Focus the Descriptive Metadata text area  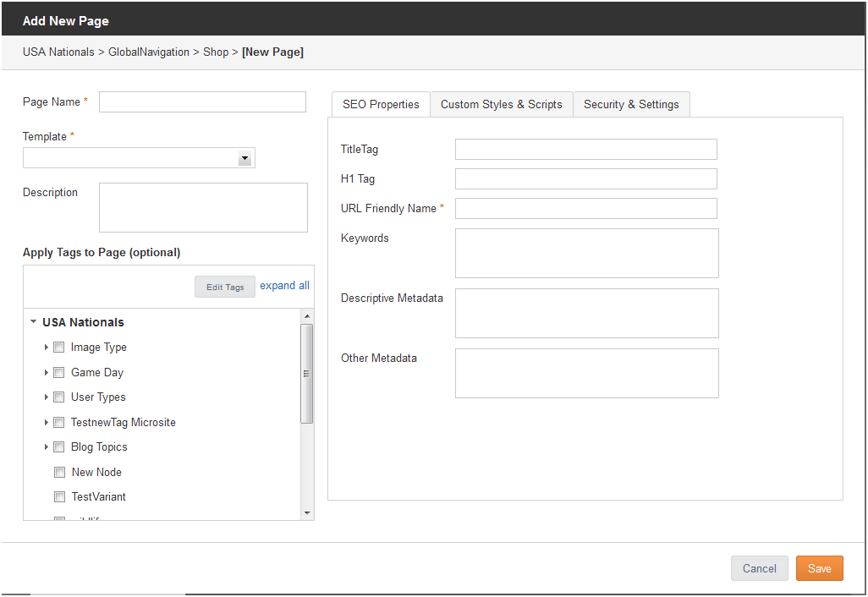click(x=587, y=313)
